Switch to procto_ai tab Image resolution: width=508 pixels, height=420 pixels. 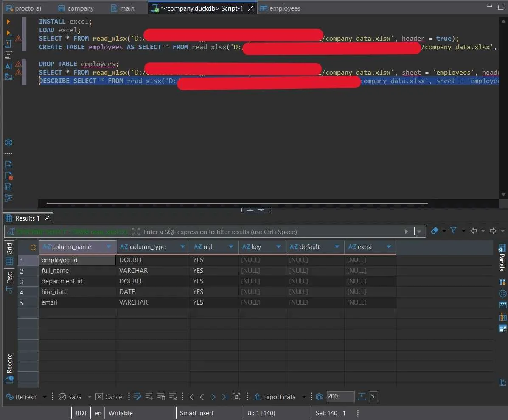(x=24, y=8)
